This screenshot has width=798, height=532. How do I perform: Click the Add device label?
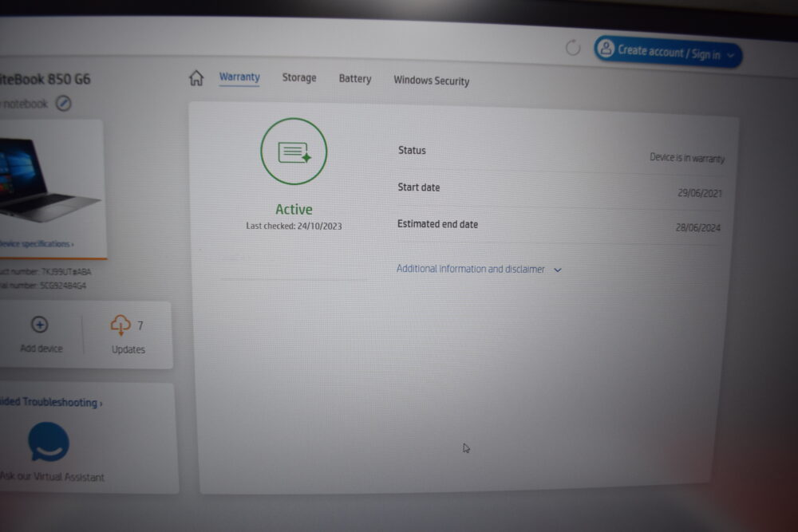[x=41, y=349]
